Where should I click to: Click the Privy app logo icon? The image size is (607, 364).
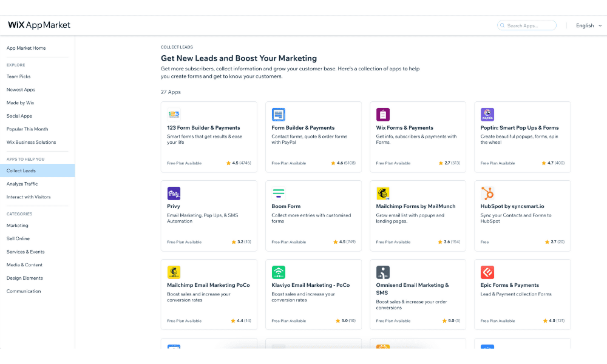[174, 194]
